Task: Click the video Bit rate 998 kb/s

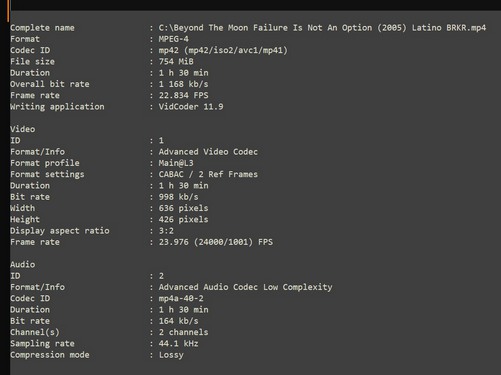Action: [x=178, y=197]
